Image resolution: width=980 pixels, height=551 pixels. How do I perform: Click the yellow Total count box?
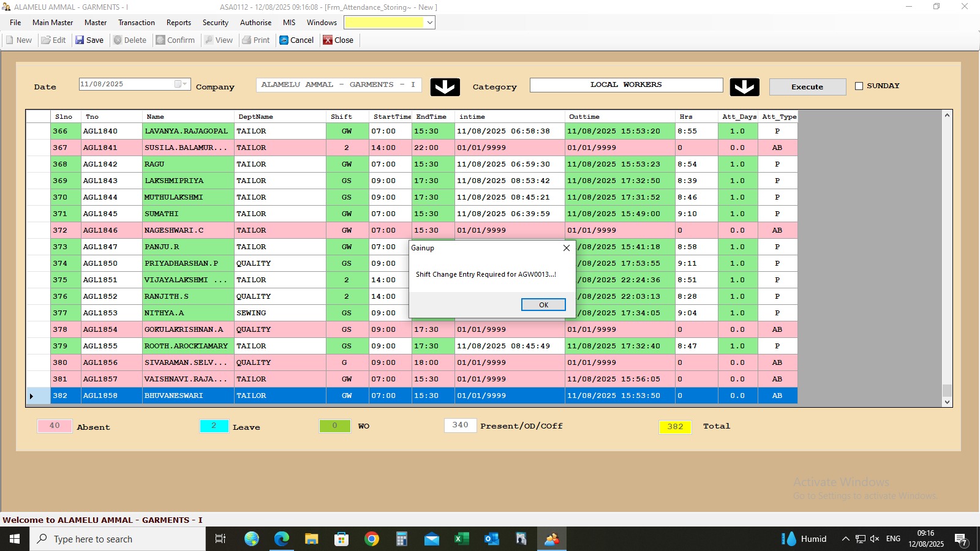pyautogui.click(x=675, y=427)
